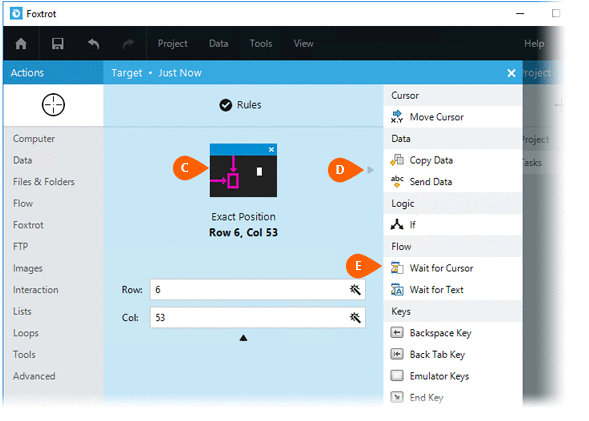This screenshot has width=589, height=421.
Task: Select the Files & Folders category
Action: [x=44, y=182]
